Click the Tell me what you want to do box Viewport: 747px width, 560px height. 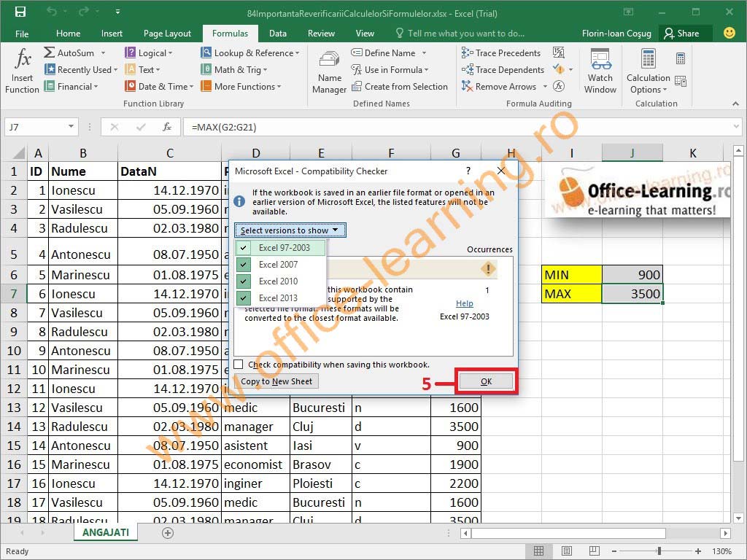pos(460,34)
